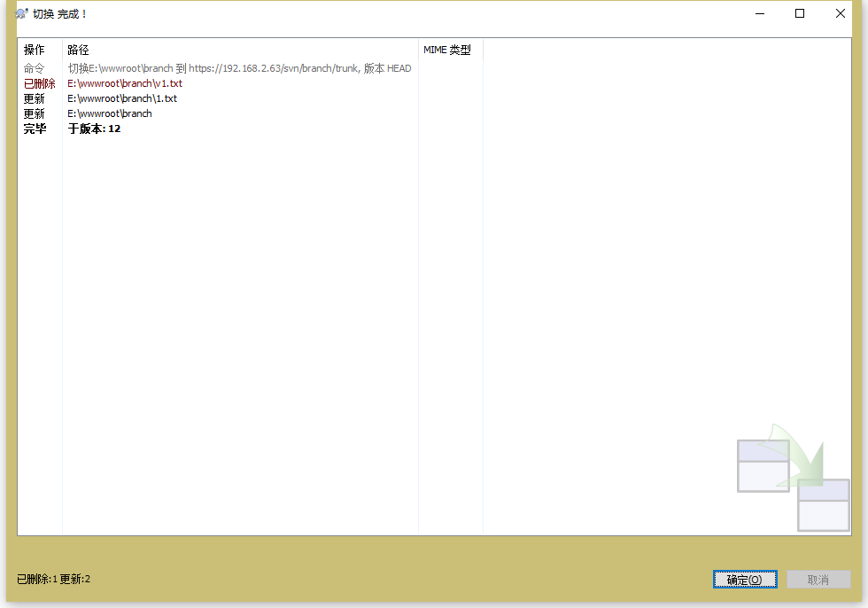The image size is (868, 608).
Task: Select the updated path E:\wwwroot\branch\1.txt
Action: click(x=122, y=98)
